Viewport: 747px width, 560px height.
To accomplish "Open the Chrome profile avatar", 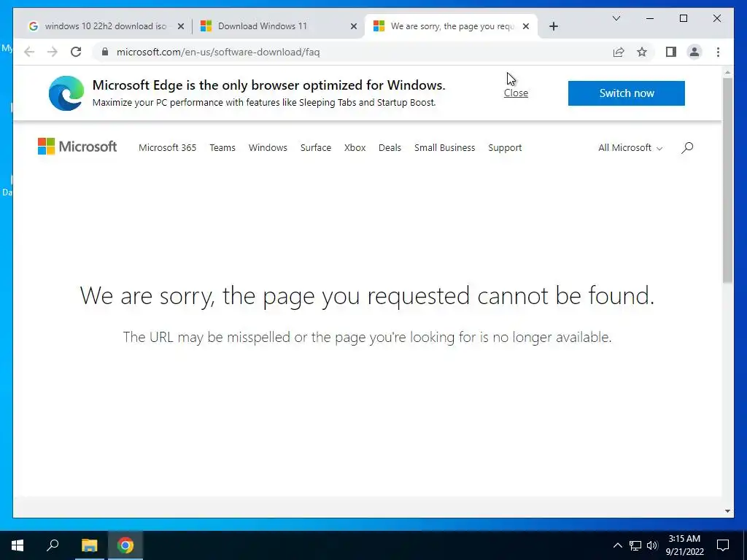I will point(694,52).
